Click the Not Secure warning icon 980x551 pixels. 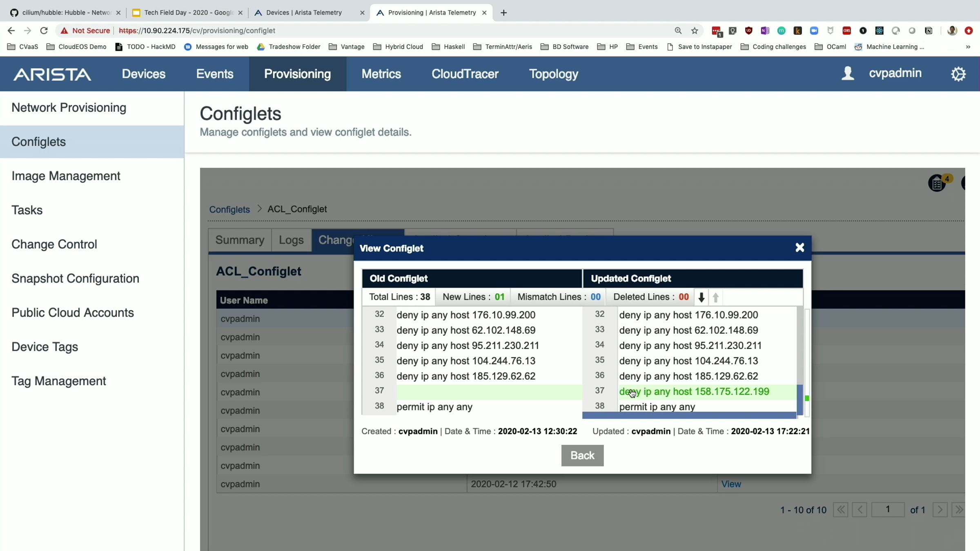[x=64, y=31]
